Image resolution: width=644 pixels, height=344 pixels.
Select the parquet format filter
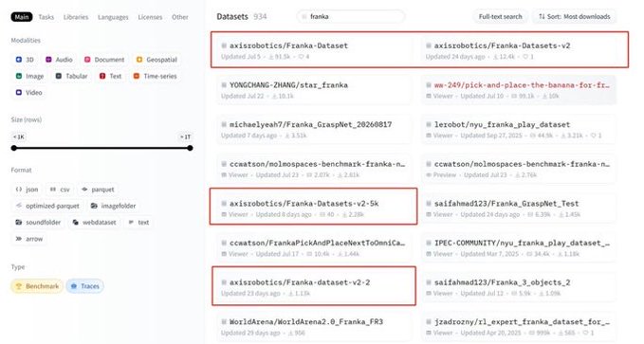click(98, 190)
